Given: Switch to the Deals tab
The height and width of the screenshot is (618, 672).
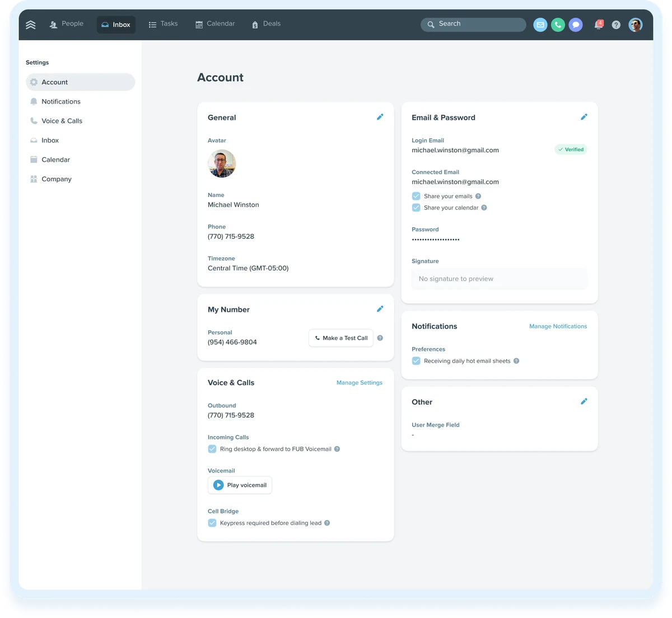Looking at the screenshot, I should coord(266,24).
